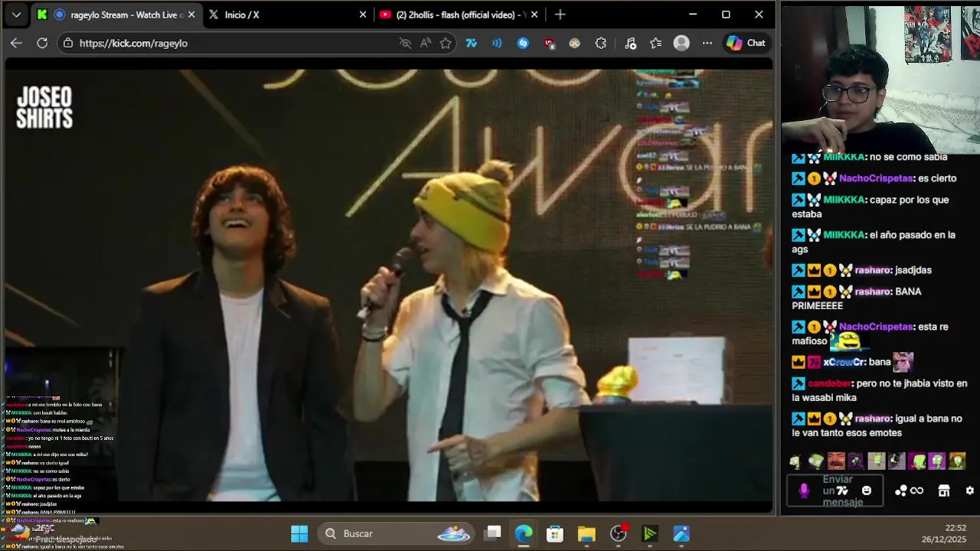Open Windows Start menu
The height and width of the screenshot is (551, 980).
pyautogui.click(x=299, y=533)
